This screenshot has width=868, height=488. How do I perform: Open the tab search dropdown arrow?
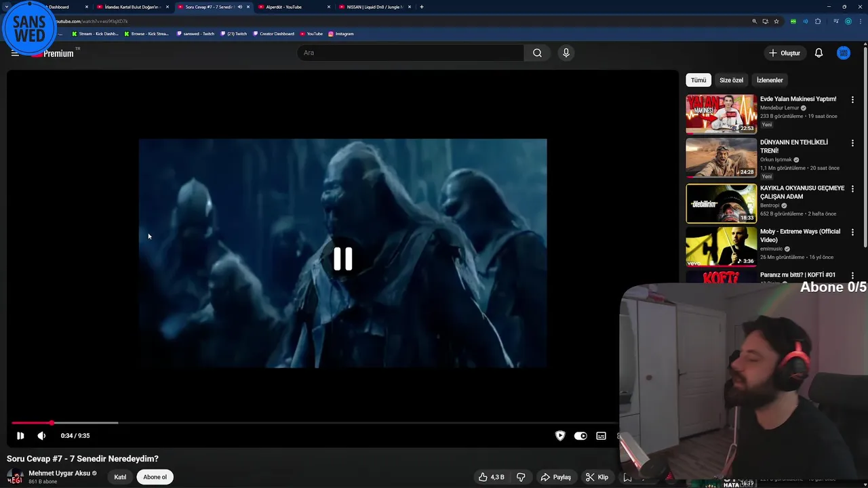tap(6, 7)
